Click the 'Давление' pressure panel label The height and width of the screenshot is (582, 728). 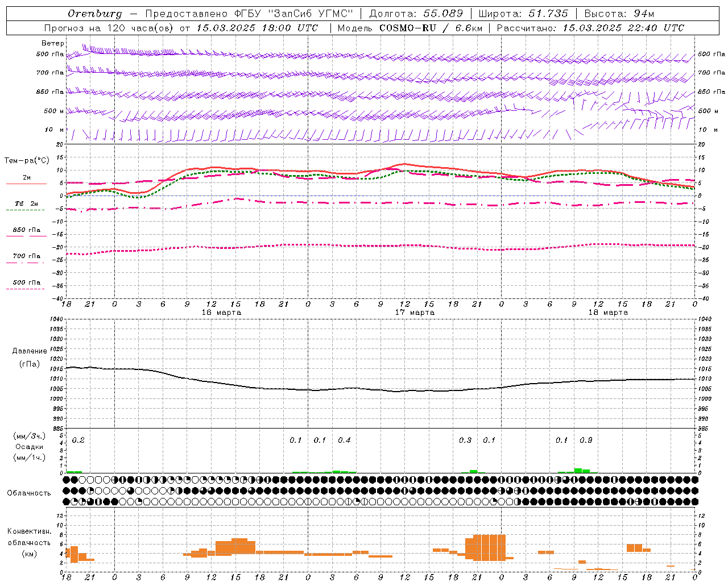click(x=30, y=351)
